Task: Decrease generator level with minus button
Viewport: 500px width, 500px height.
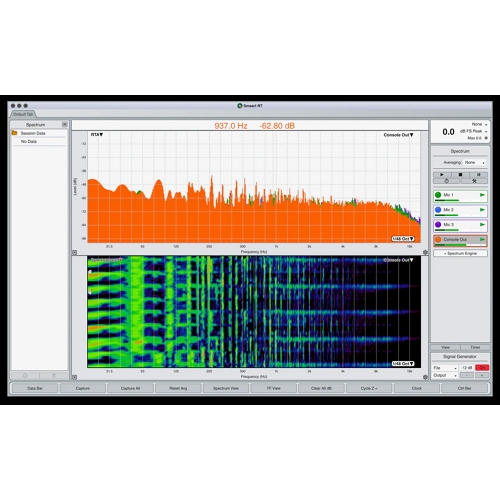Action: coord(467,375)
